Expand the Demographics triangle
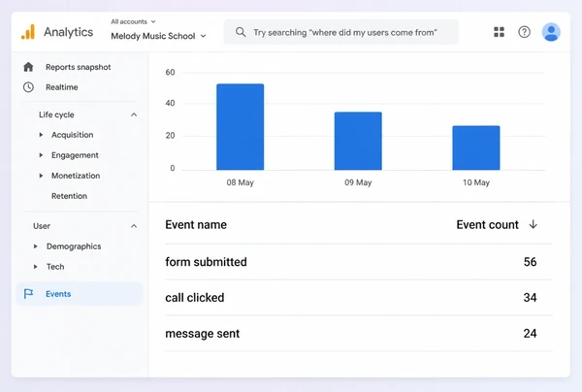 pyautogui.click(x=35, y=246)
